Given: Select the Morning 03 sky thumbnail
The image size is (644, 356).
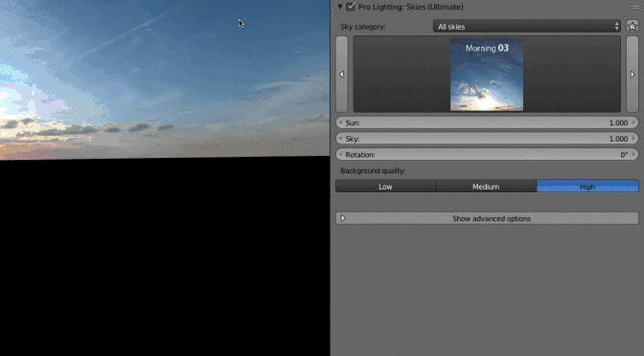Looking at the screenshot, I should click(x=487, y=75).
